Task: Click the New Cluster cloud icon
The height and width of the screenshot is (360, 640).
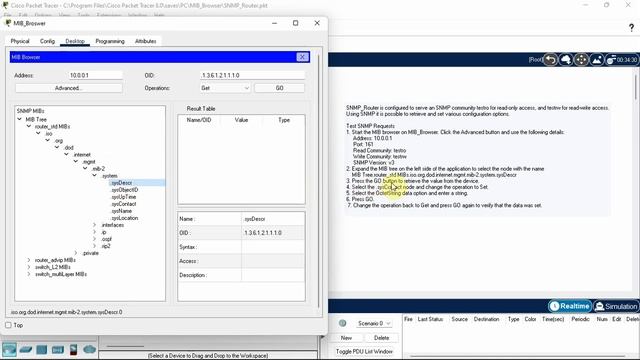Action: 566,60
